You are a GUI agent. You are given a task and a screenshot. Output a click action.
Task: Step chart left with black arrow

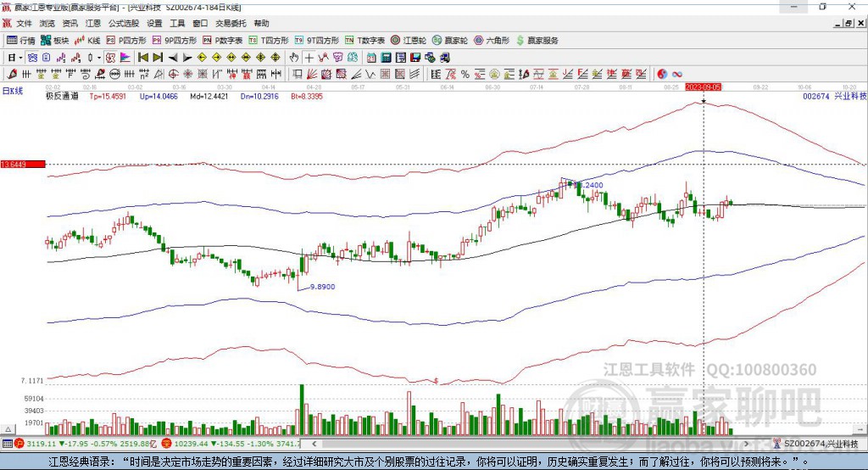pos(173,57)
